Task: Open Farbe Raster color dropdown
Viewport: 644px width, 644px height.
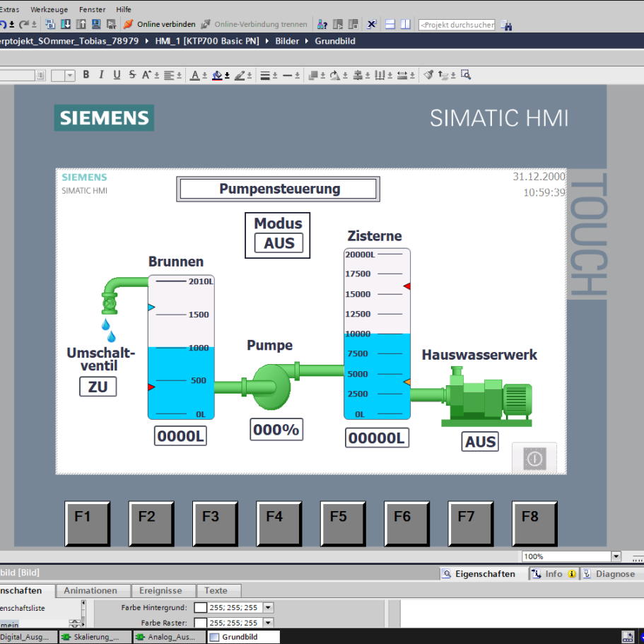Action: (268, 623)
